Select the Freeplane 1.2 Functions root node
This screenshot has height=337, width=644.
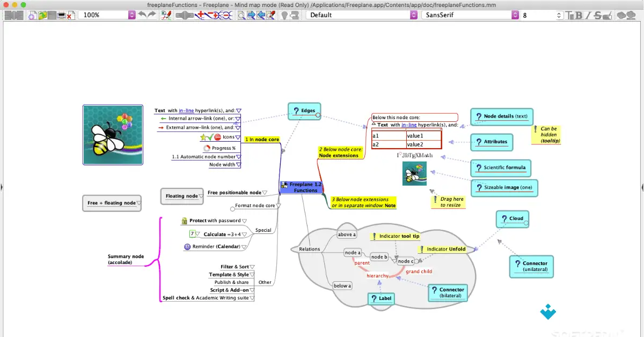pos(301,187)
